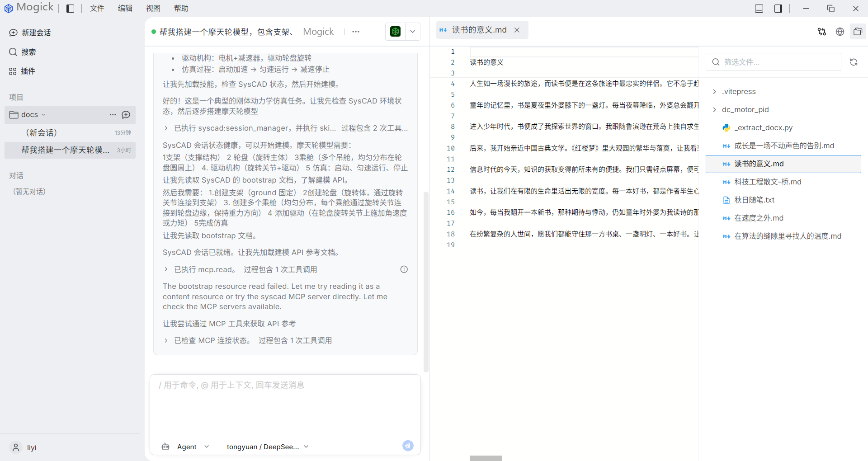Viewport: 868px width, 461px height.
Task: Open the 文件 menu
Action: click(97, 8)
